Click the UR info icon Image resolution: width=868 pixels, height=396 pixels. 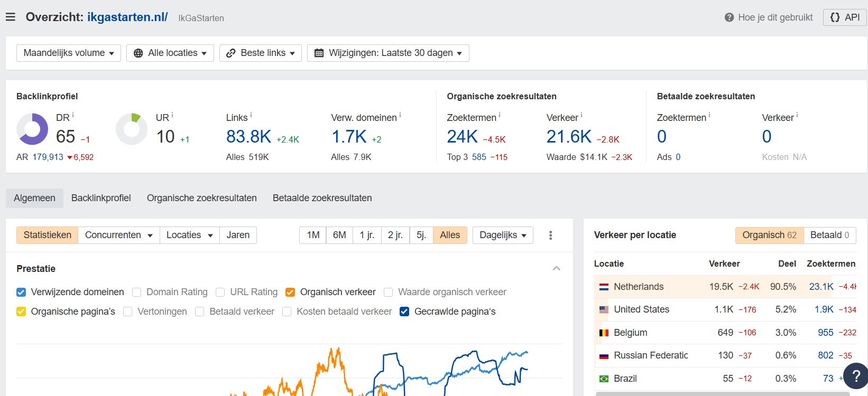(172, 115)
